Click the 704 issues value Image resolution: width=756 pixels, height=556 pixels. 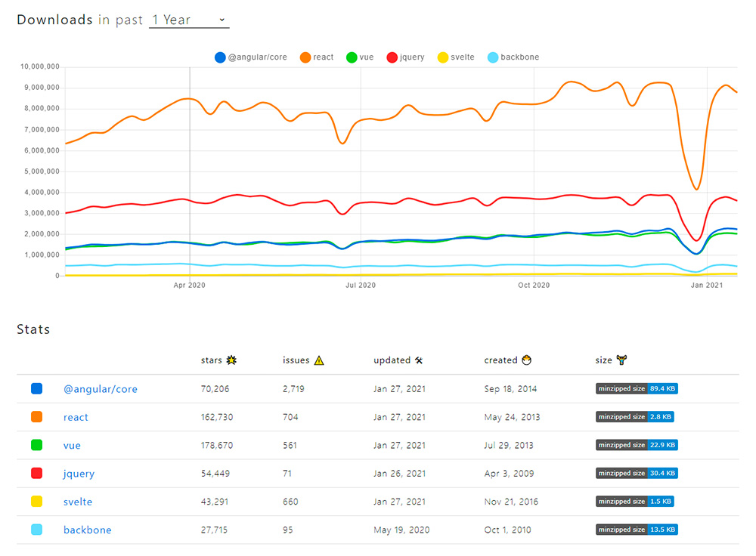click(x=290, y=417)
